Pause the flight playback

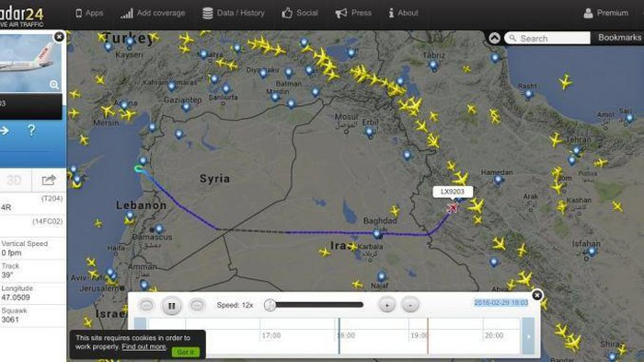pos(171,306)
